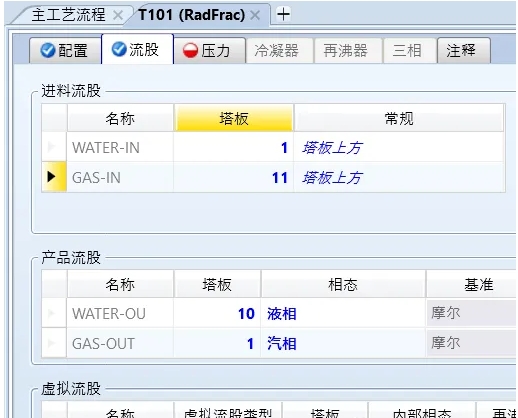Select the GAS-IN row arrow marker

(x=54, y=177)
